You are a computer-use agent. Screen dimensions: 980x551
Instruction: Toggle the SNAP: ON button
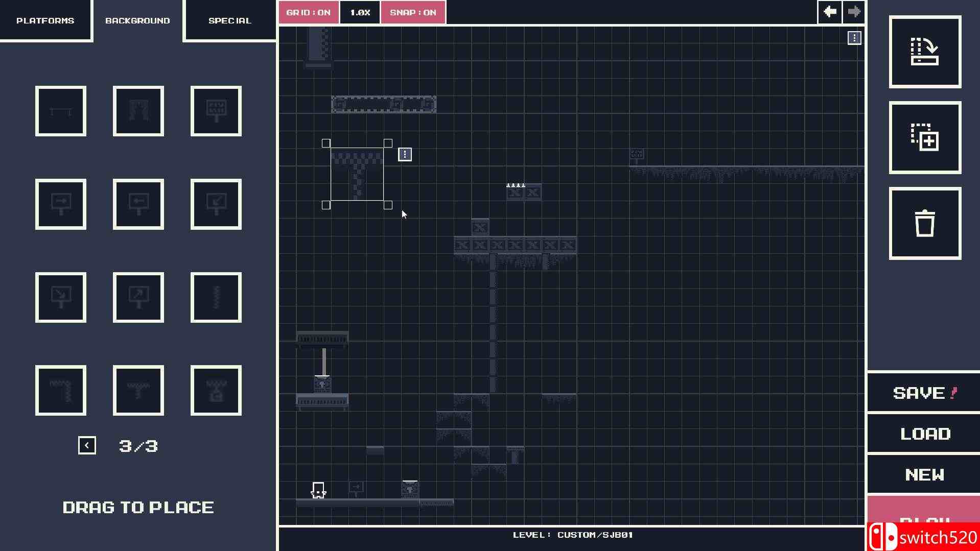click(413, 12)
